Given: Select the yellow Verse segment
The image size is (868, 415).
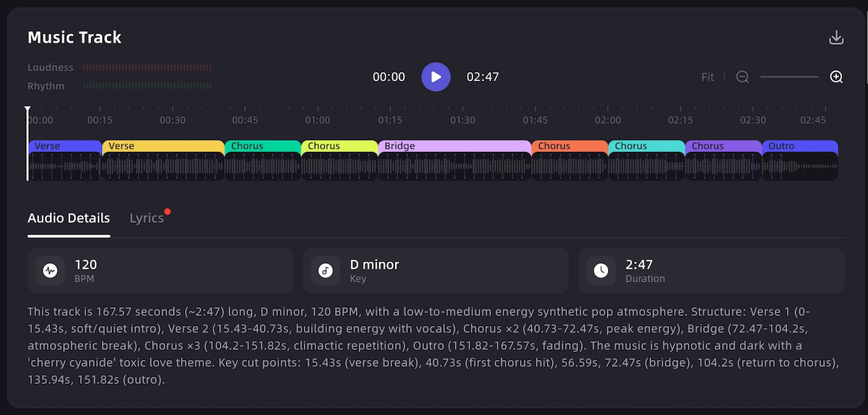Looking at the screenshot, I should [x=163, y=146].
